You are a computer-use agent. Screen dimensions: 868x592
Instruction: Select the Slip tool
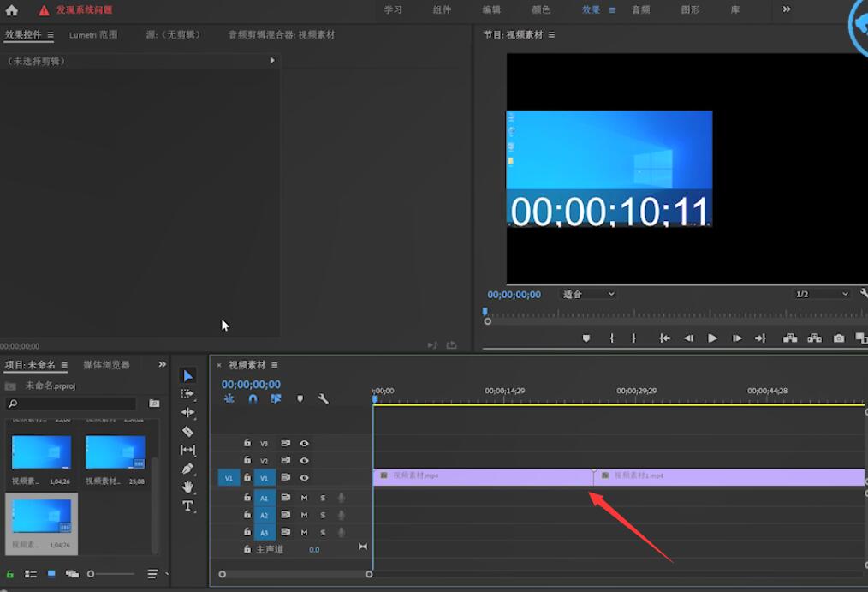pyautogui.click(x=187, y=451)
